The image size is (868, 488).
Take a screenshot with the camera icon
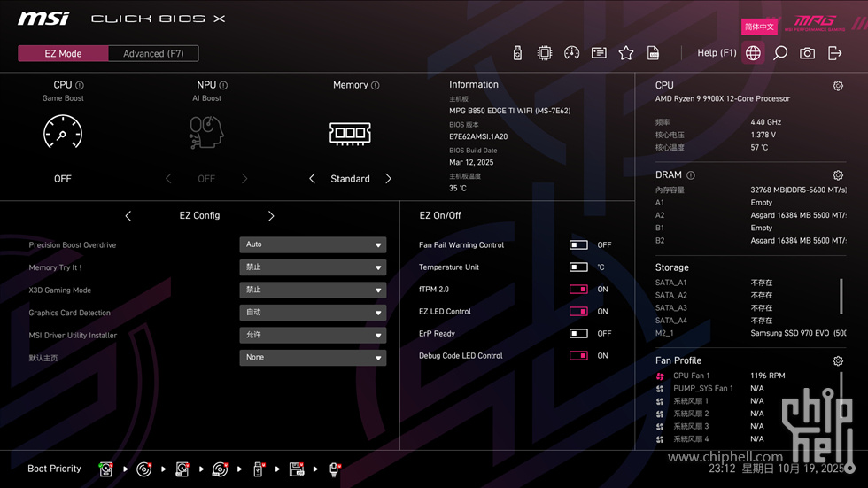[807, 53]
